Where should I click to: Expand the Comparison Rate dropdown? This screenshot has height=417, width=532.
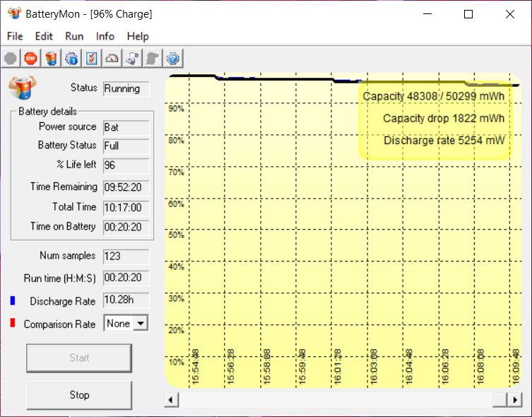(141, 324)
